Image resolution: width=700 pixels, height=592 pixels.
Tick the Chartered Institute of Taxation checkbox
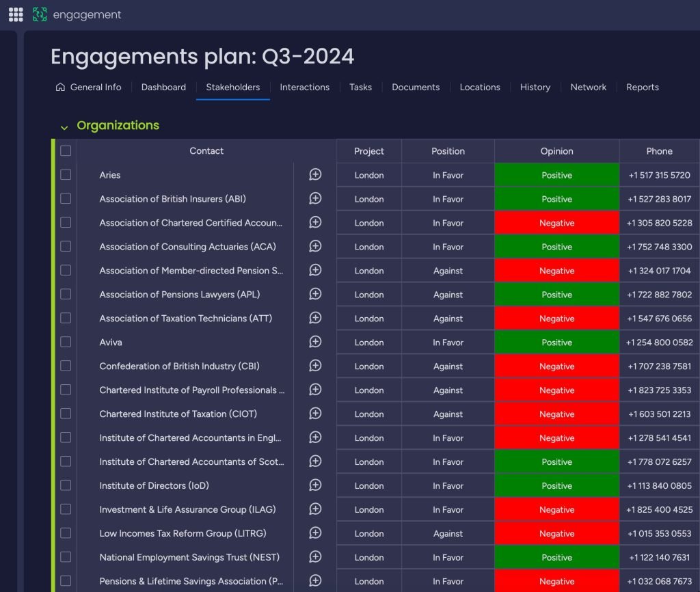coord(66,414)
